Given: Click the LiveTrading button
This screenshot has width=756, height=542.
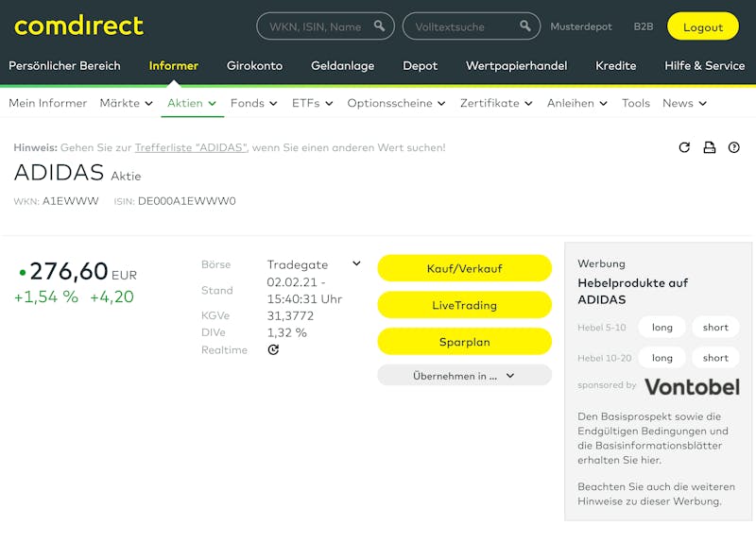Looking at the screenshot, I should click(x=464, y=305).
